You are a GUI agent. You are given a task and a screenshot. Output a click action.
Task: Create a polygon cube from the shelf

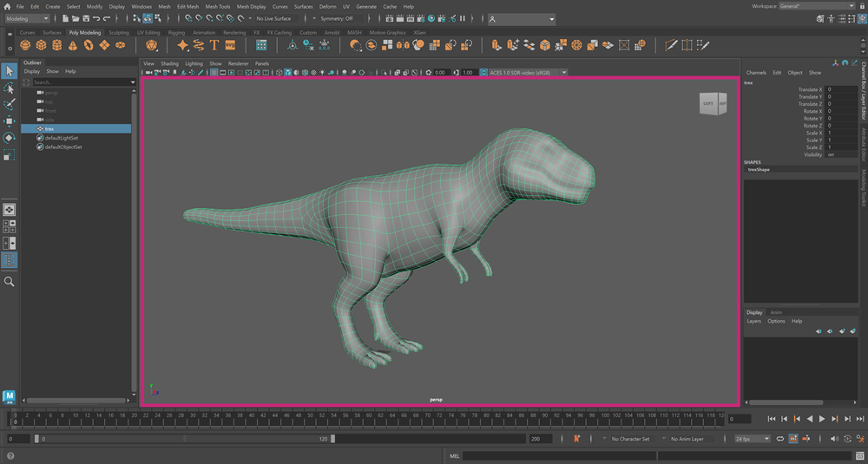tap(43, 45)
